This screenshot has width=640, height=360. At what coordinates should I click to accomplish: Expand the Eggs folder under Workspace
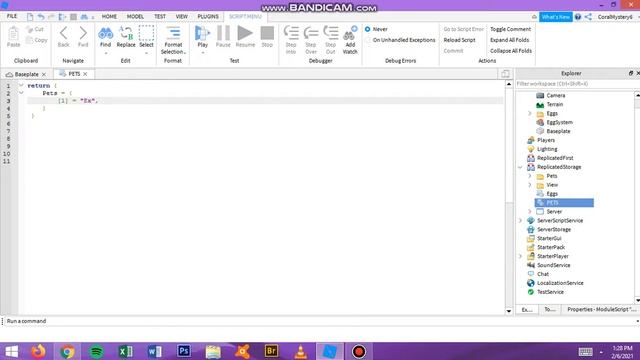click(x=530, y=113)
